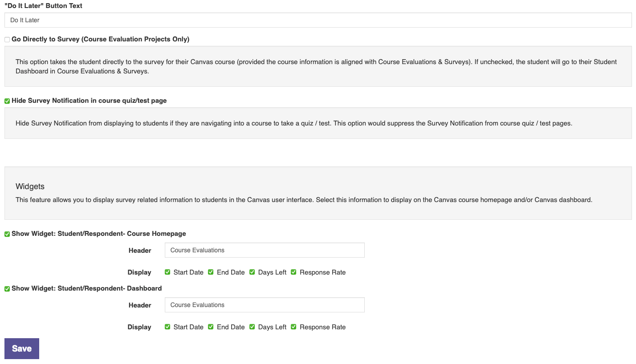Click the Display label beside Dashboard checkboxes
This screenshot has height=364, width=636.
pos(139,327)
